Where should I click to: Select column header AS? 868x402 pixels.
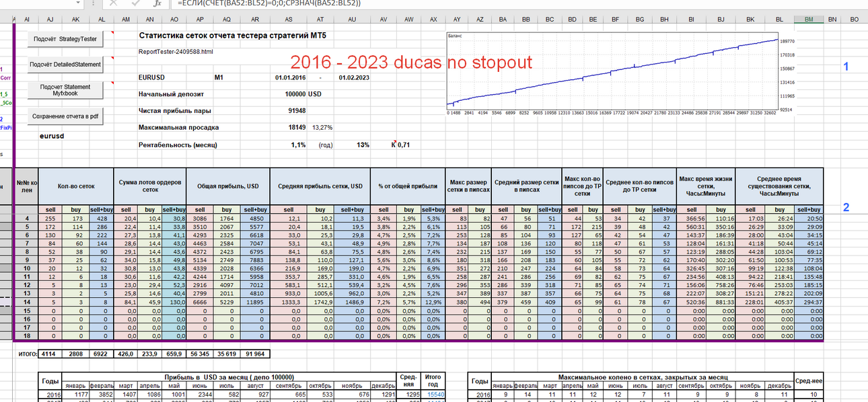(289, 19)
